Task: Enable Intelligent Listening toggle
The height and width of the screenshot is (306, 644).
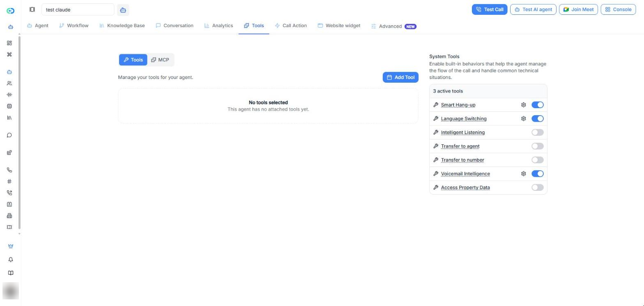Action: tap(538, 132)
